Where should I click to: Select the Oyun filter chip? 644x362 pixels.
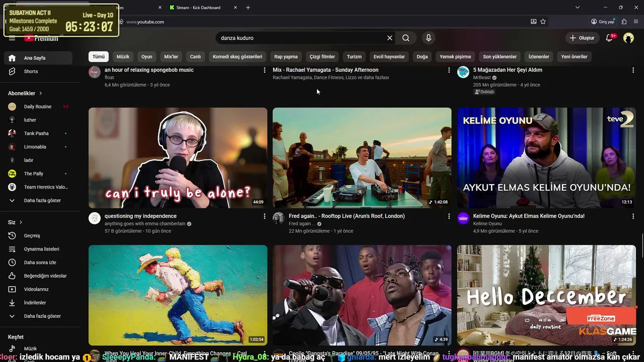147,57
